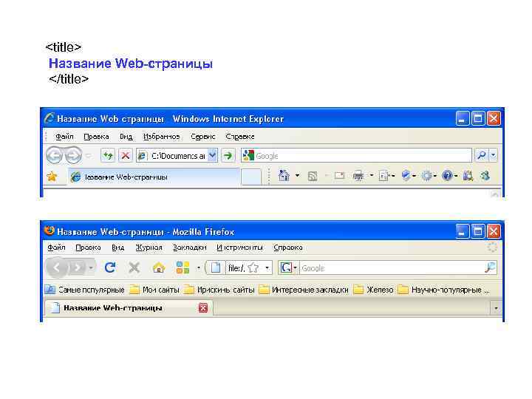Click the file:/ address field in Firefox
The image size is (532, 399).
pos(236,268)
